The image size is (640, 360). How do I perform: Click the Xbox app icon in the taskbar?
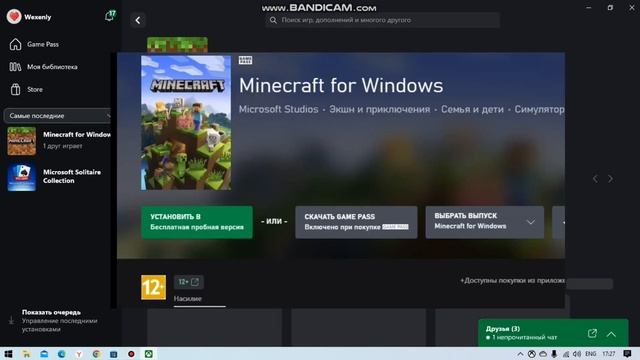click(x=149, y=354)
